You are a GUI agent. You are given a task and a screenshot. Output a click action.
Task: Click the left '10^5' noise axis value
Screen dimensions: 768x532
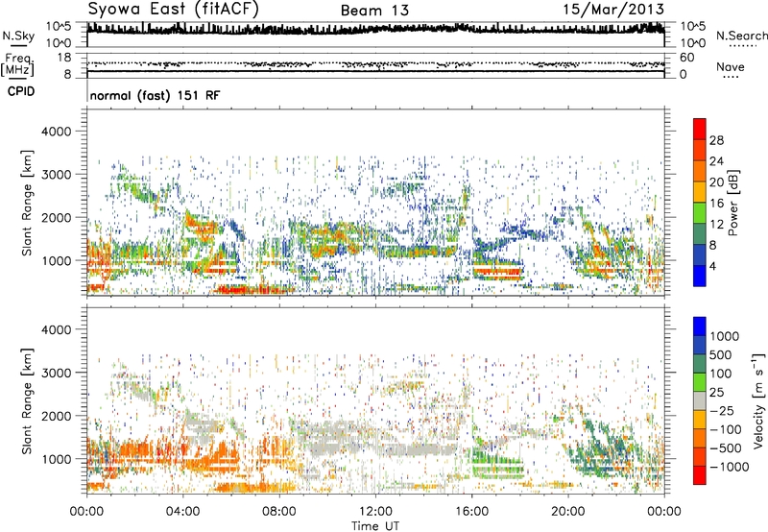click(x=59, y=26)
